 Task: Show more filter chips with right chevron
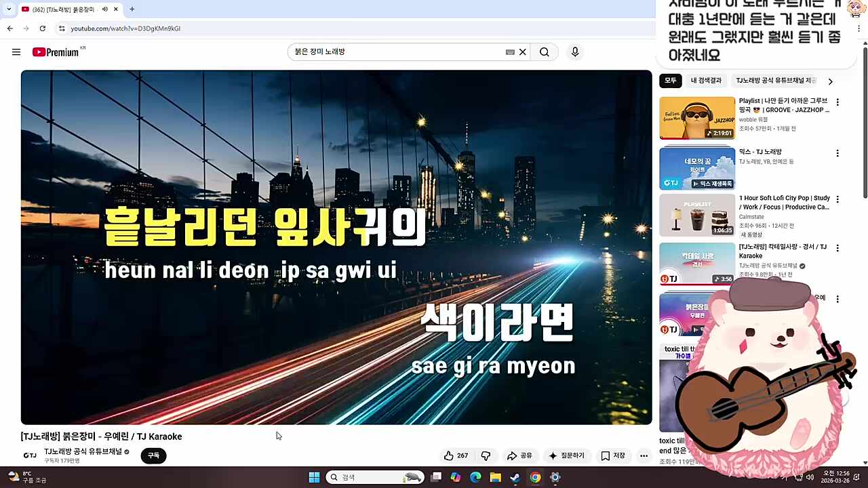[830, 81]
